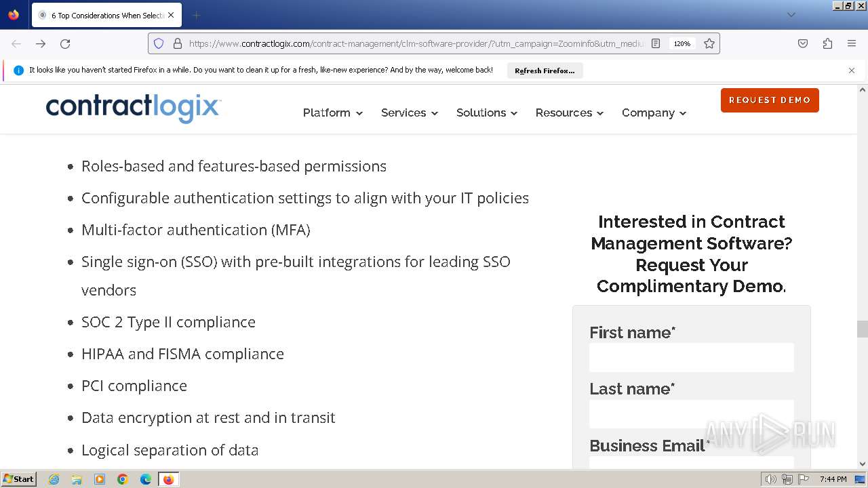Save page to Pocket icon

pyautogui.click(x=803, y=43)
